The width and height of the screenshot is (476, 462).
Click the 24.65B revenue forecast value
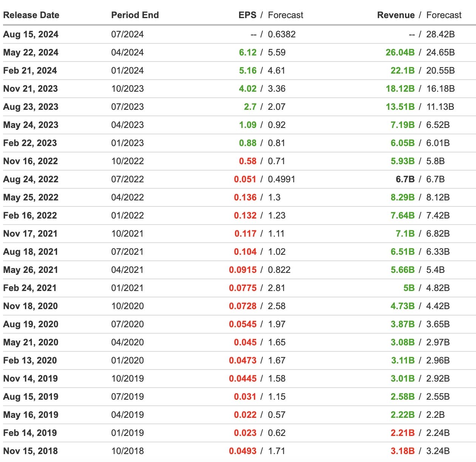[x=440, y=52]
